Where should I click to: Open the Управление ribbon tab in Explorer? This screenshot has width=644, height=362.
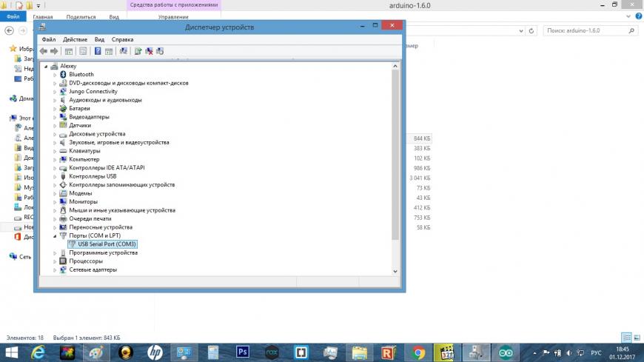point(173,17)
